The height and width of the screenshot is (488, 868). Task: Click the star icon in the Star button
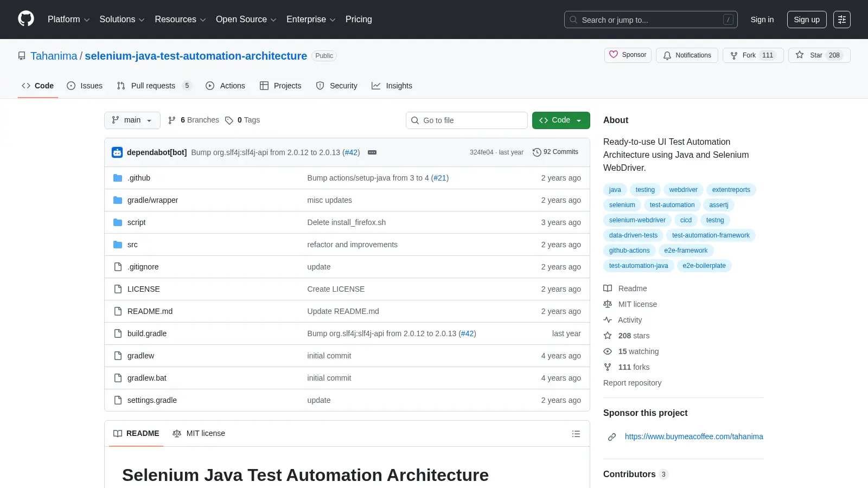pos(800,55)
